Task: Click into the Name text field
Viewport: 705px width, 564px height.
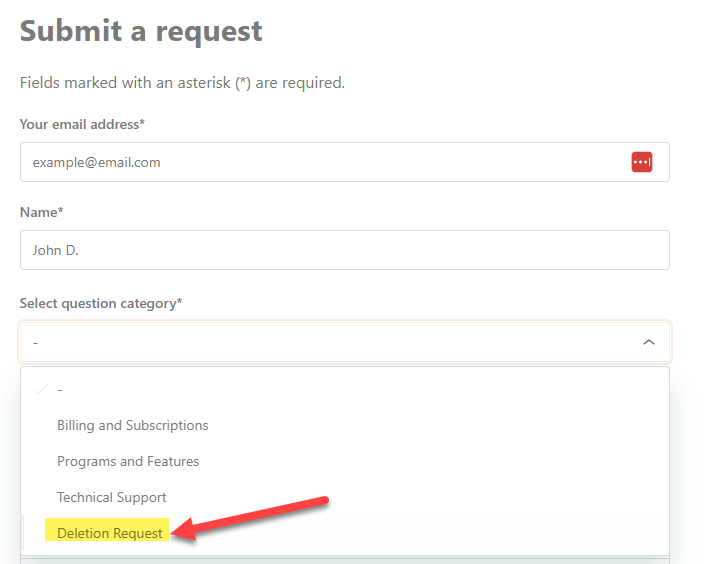Action: tap(344, 250)
